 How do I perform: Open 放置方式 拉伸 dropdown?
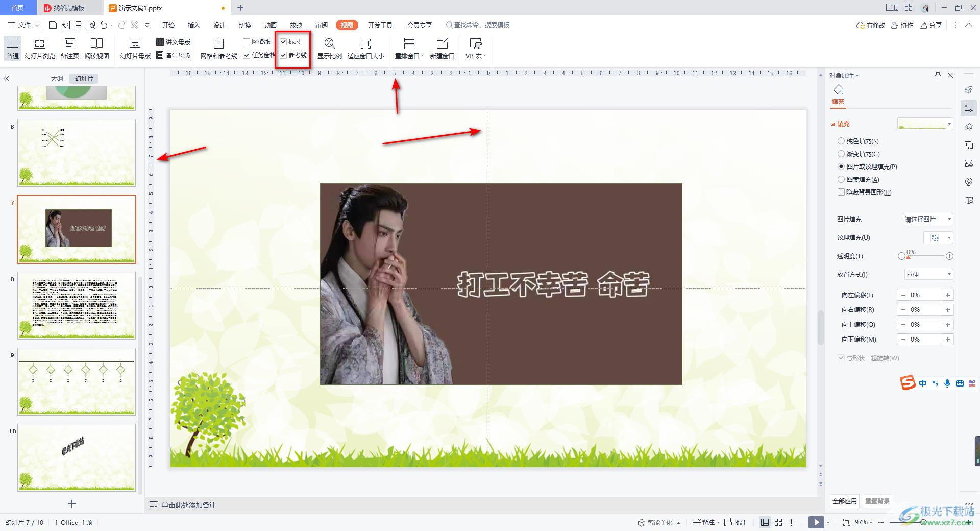click(x=928, y=274)
